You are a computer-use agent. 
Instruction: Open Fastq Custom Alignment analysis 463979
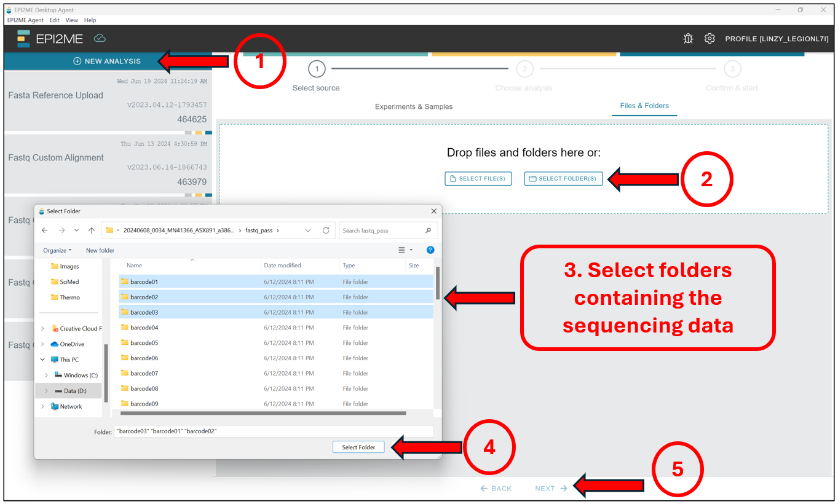pos(108,163)
